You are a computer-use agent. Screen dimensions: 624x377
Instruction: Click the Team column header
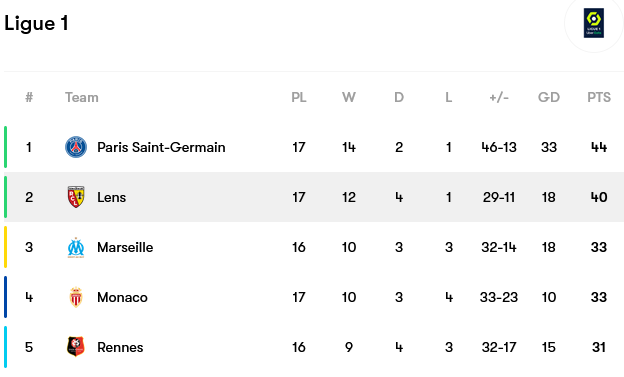click(x=82, y=97)
